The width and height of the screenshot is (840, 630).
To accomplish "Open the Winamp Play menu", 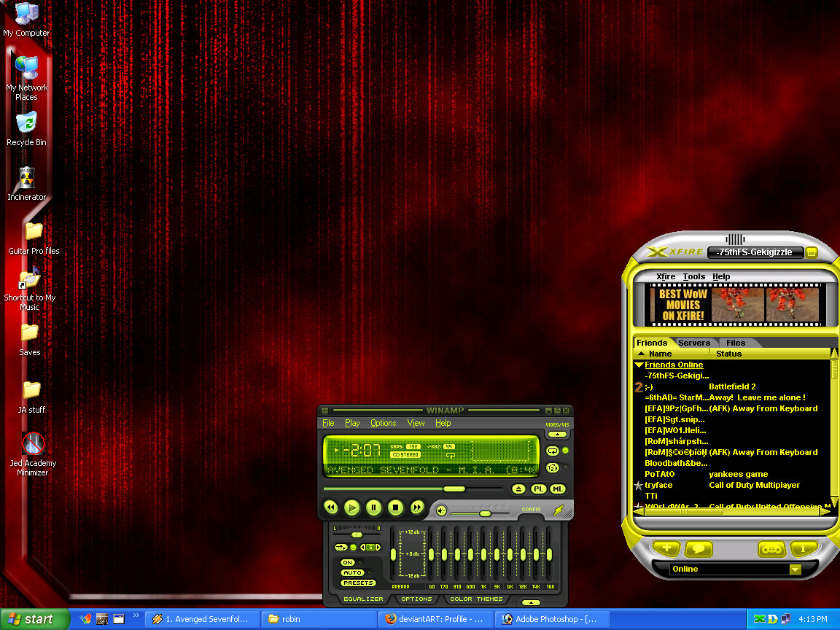I will click(352, 423).
